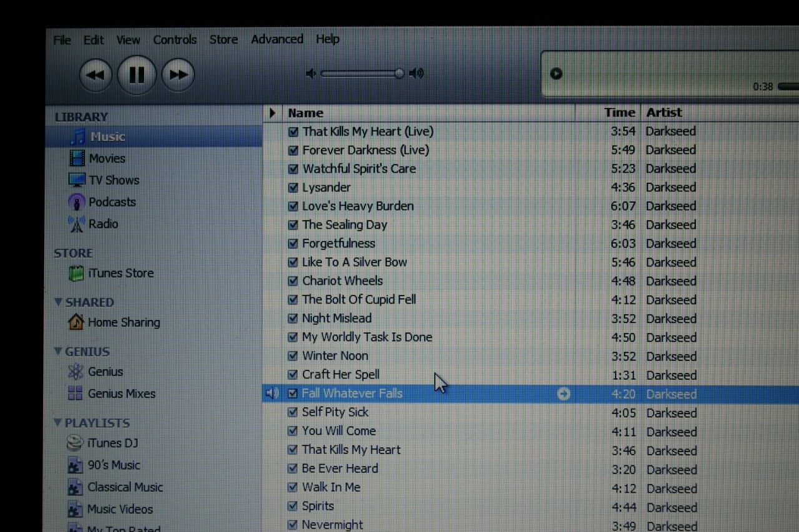Click arrow button on Fall Whatever Falls row
The height and width of the screenshot is (532, 799).
click(x=564, y=394)
